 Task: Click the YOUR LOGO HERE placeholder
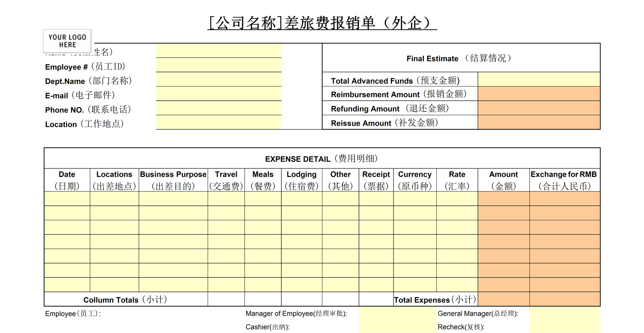[67, 41]
